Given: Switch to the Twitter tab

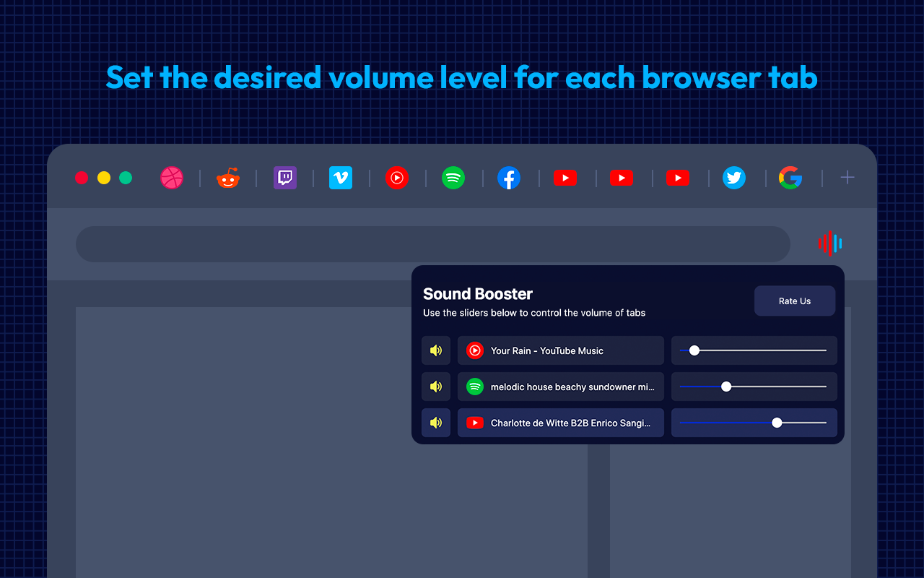Looking at the screenshot, I should (734, 178).
